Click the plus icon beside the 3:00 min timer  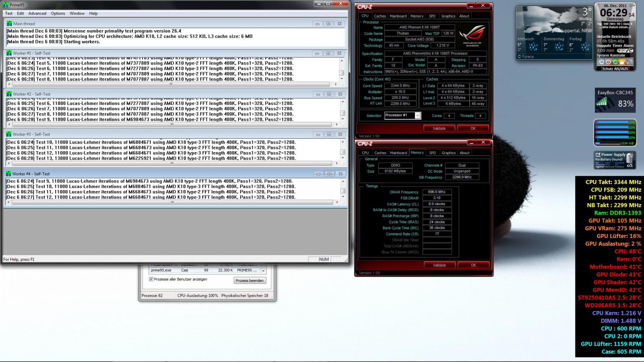[x=619, y=51]
